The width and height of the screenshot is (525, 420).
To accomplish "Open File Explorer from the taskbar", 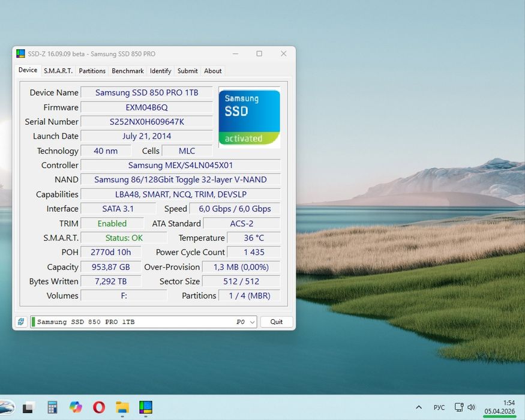I will 122,407.
